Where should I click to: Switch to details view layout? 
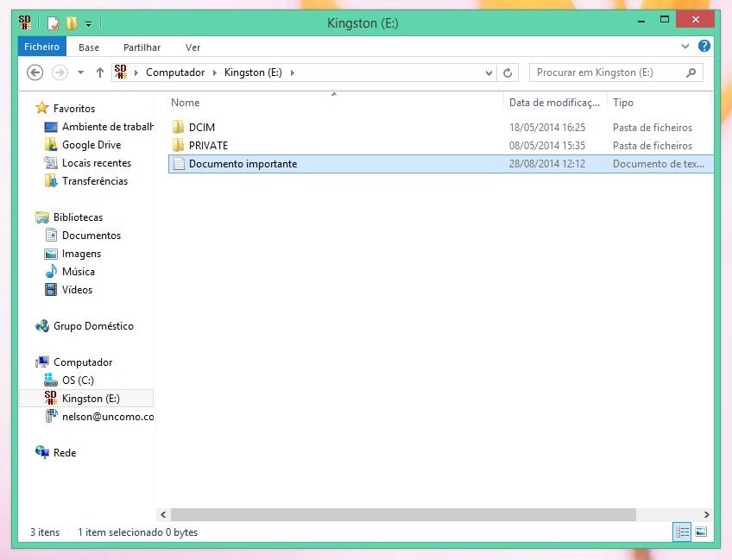click(x=683, y=532)
